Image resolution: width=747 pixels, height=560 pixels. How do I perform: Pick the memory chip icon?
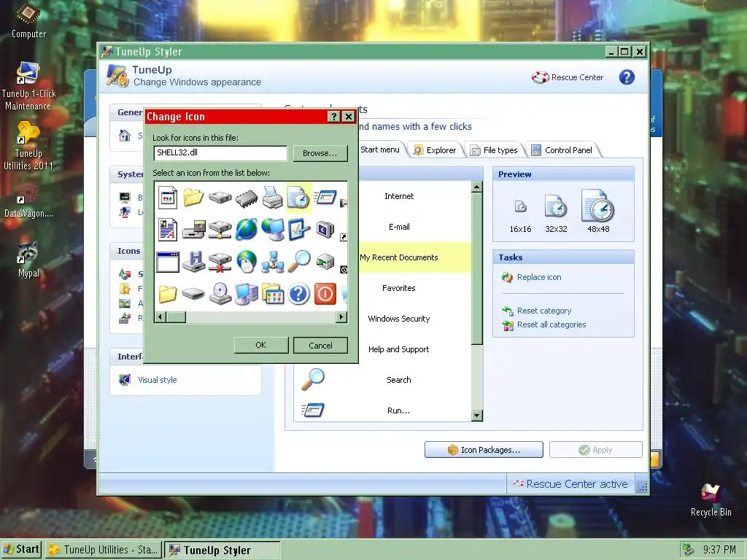247,198
